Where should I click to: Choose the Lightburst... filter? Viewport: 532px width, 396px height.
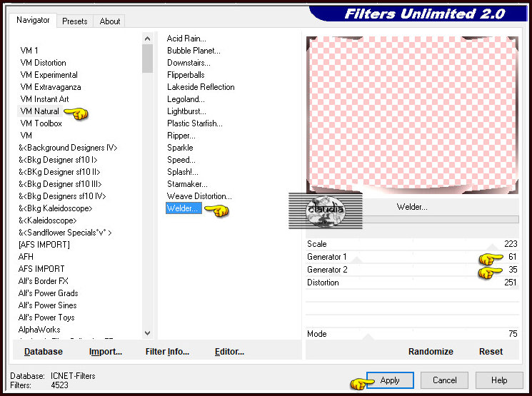186,111
